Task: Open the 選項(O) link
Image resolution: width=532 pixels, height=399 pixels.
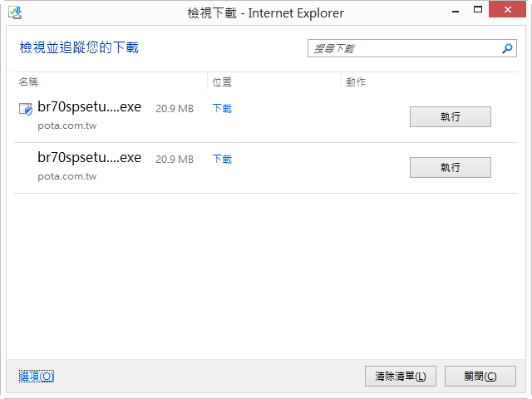Action: tap(37, 376)
